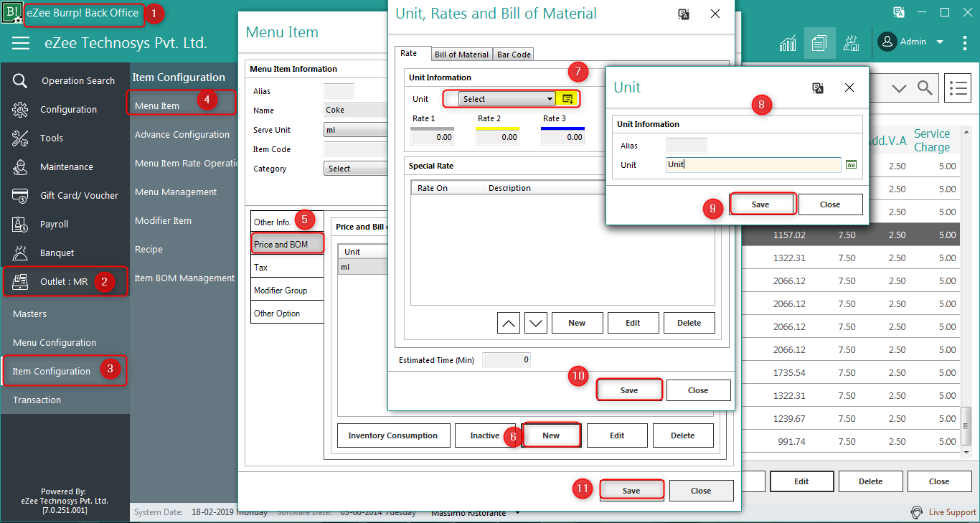
Task: Open Menu Management menu entry
Action: pos(176,192)
